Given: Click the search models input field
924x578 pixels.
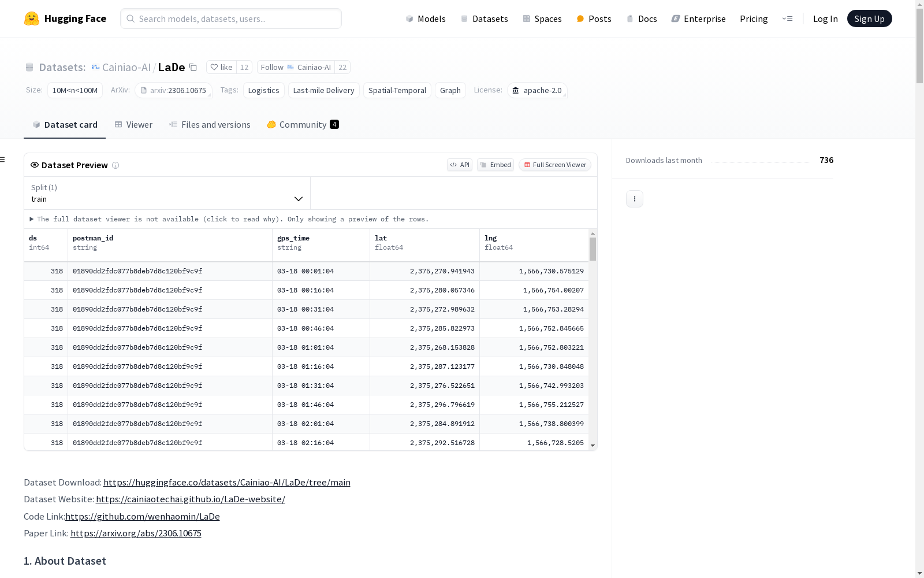Looking at the screenshot, I should (231, 18).
